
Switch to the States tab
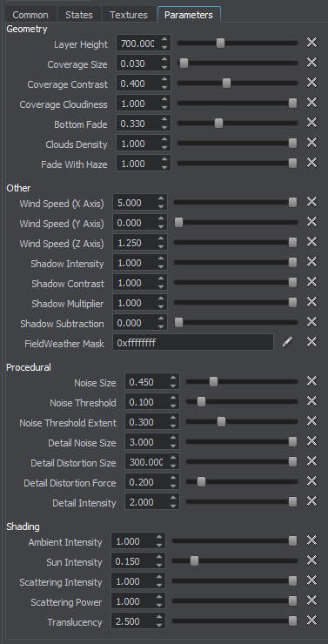(x=79, y=15)
